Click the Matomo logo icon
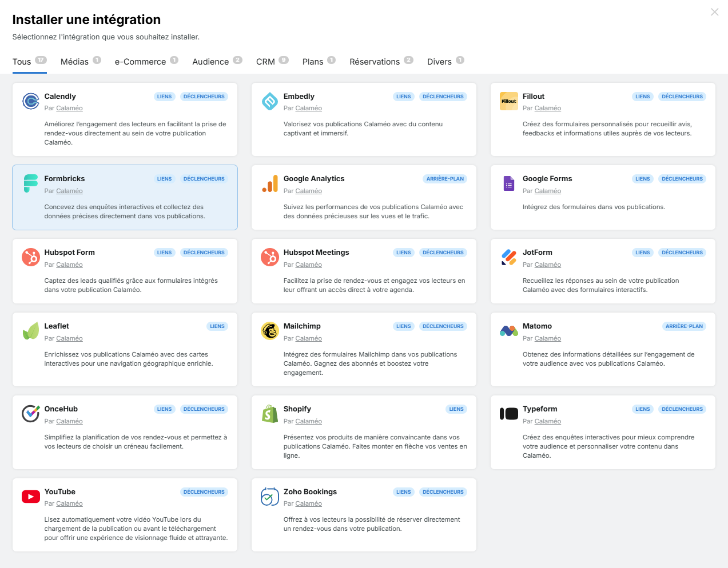 [x=509, y=331]
